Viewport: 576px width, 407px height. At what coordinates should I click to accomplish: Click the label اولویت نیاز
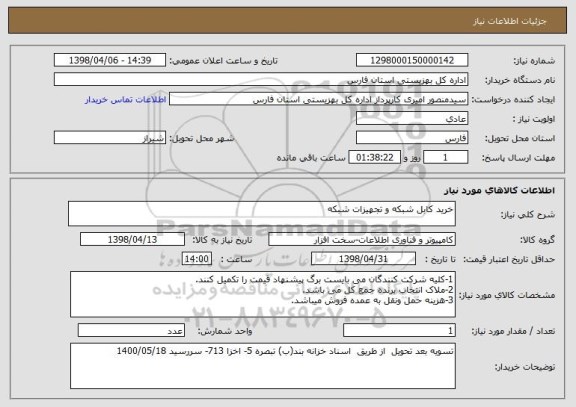point(534,119)
